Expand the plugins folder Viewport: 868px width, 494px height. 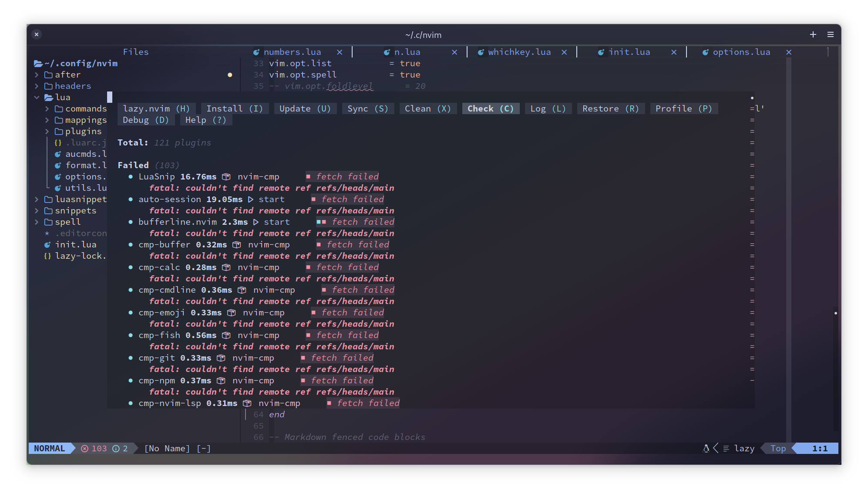coord(47,132)
